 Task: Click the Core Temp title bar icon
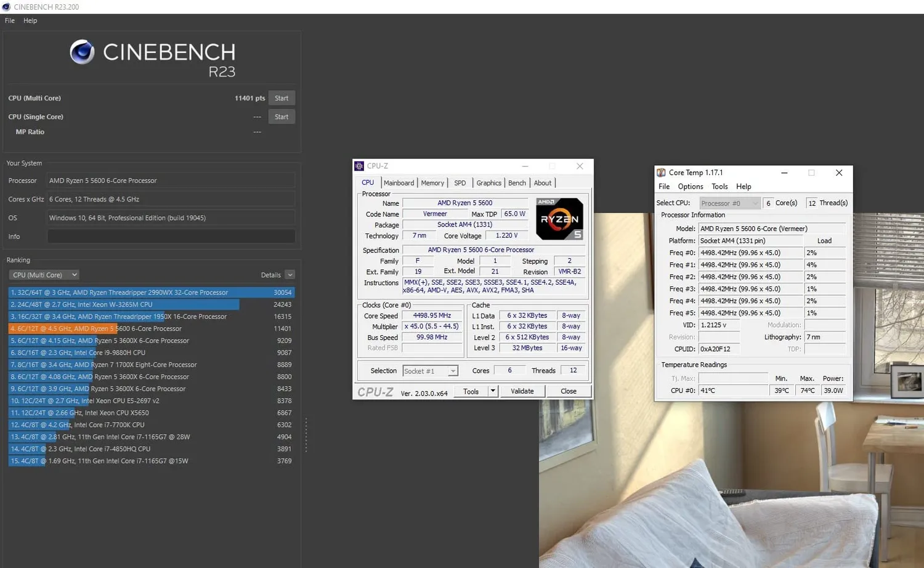tap(661, 172)
